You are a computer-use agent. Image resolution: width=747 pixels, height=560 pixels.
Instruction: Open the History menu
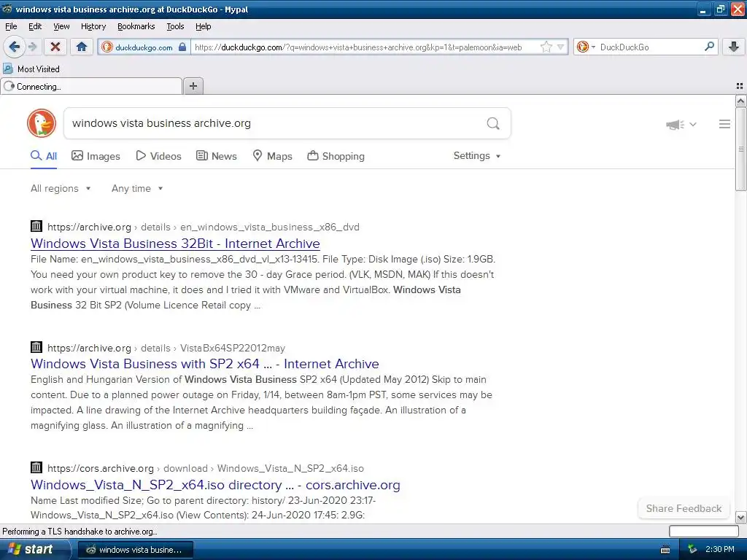[x=93, y=26]
